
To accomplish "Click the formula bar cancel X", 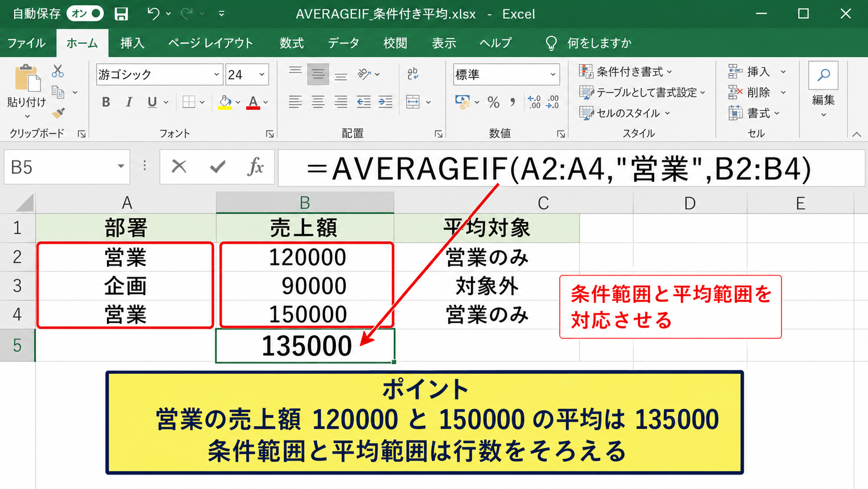I will [x=179, y=167].
